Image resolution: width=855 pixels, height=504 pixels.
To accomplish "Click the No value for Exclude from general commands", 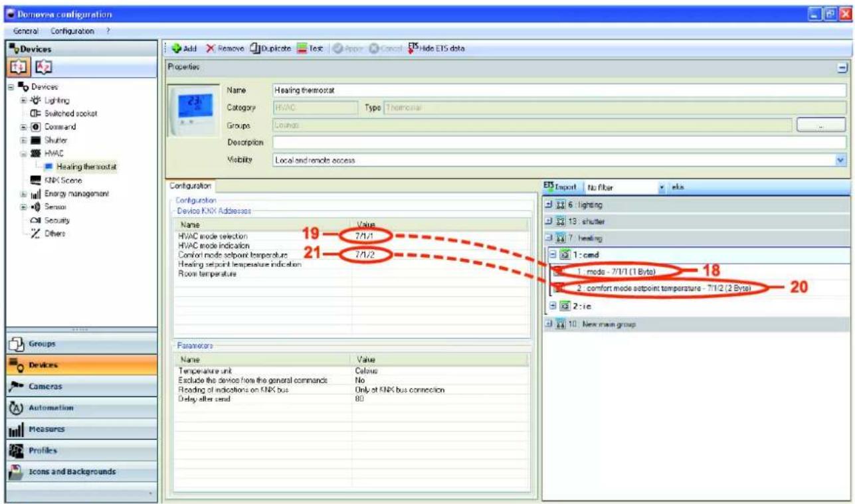I will [359, 380].
